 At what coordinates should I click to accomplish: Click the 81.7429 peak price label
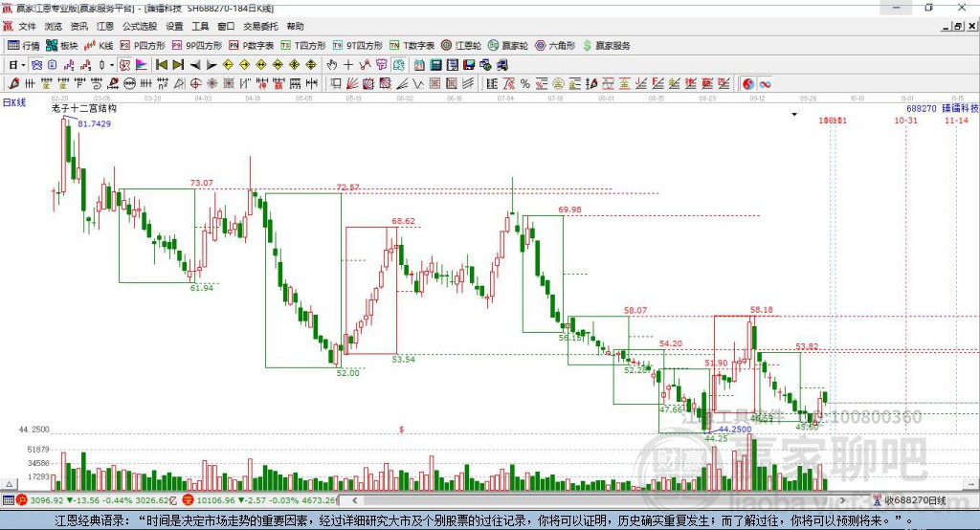point(95,123)
